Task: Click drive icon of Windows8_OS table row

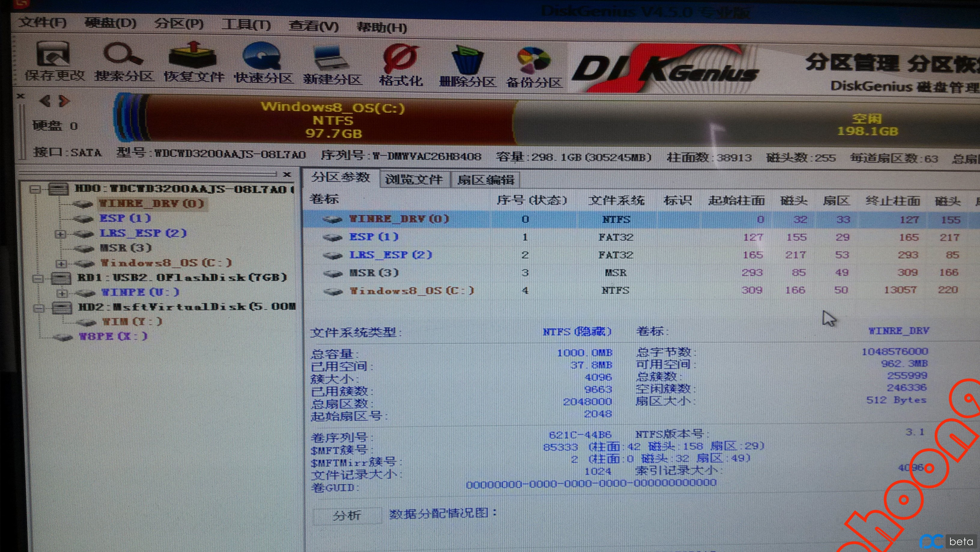Action: coord(334,292)
